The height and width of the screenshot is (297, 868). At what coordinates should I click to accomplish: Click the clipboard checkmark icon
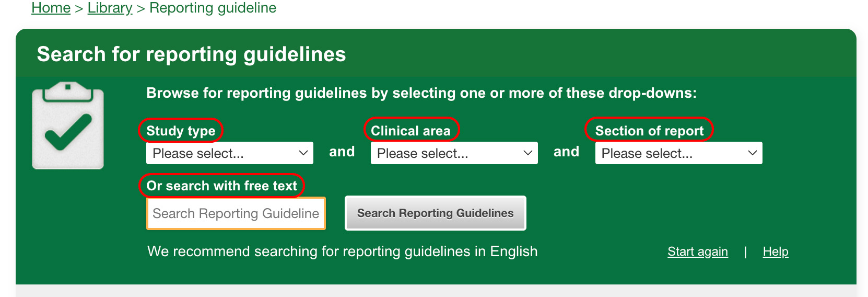point(68,126)
